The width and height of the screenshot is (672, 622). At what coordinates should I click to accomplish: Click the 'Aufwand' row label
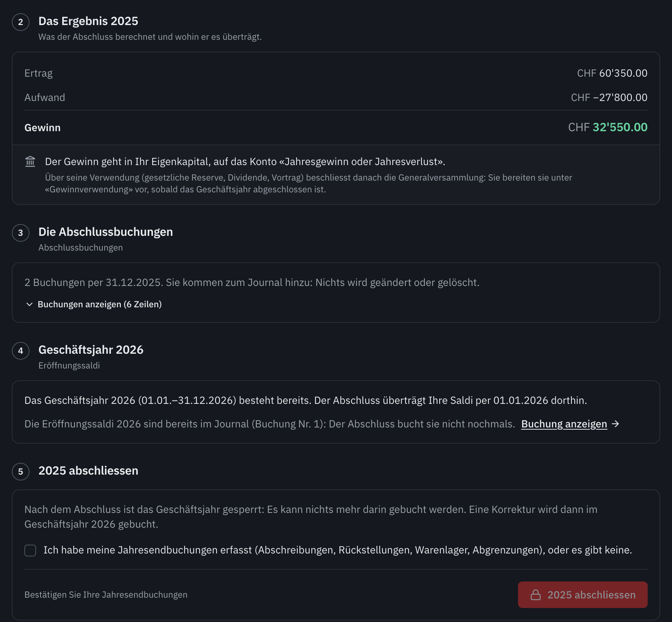[x=45, y=97]
